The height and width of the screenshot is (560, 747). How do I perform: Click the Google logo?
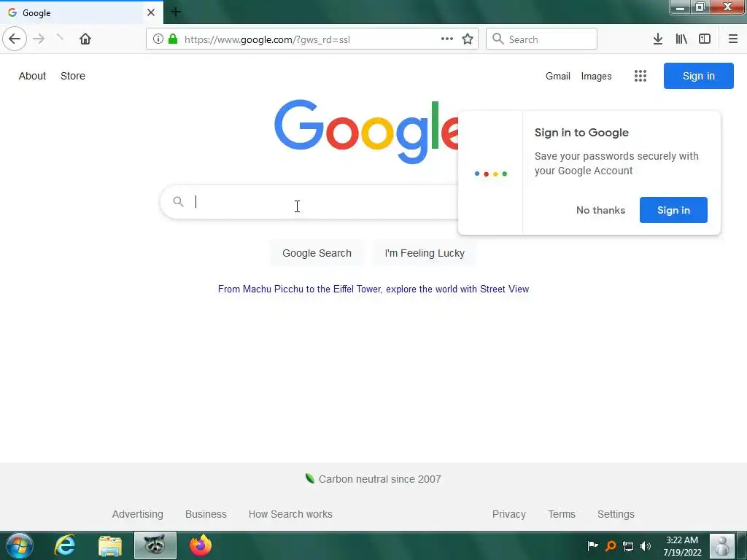point(366,131)
